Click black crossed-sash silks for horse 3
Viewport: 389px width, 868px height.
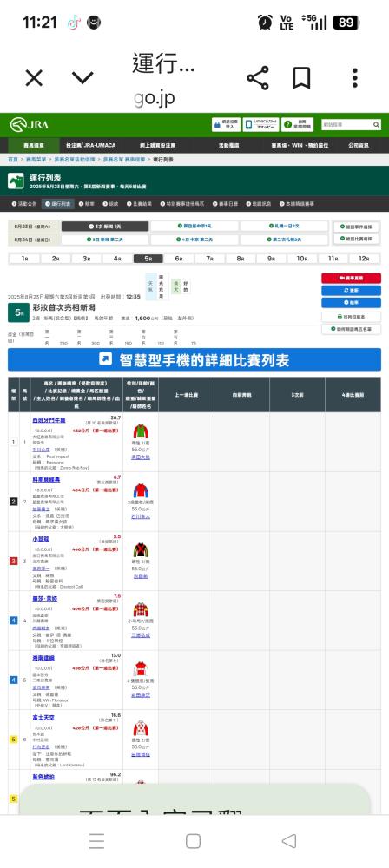coord(141,550)
